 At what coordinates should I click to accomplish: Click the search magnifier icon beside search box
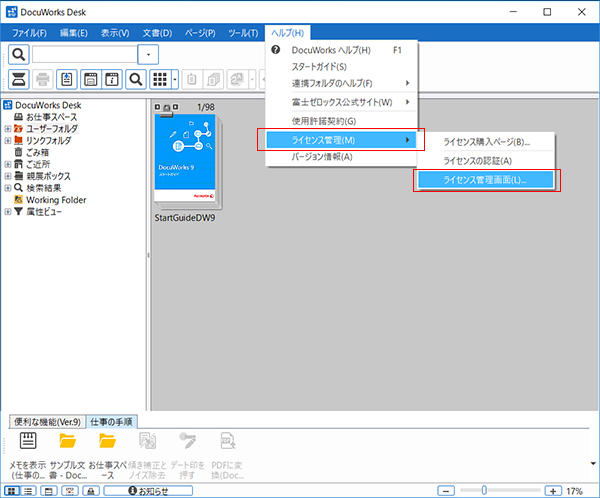point(18,55)
